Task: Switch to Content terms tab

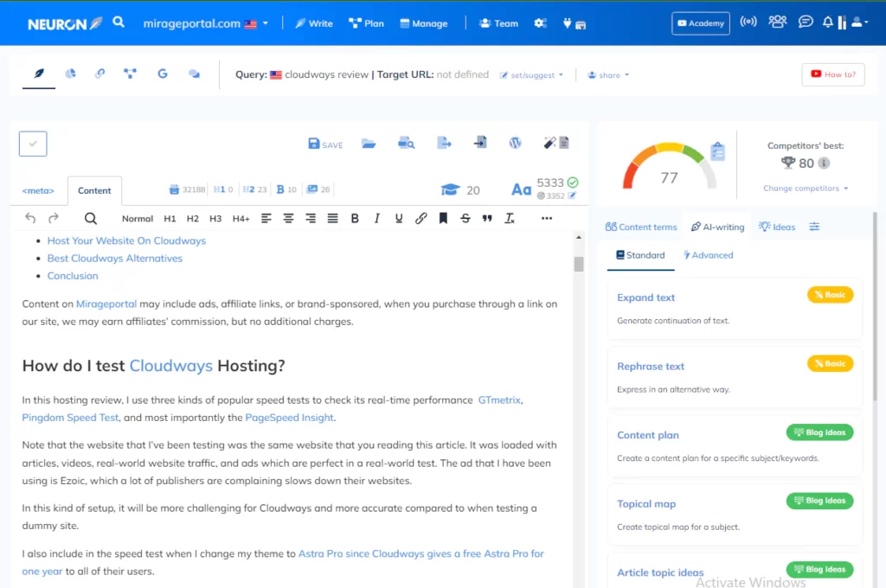Action: [x=641, y=227]
